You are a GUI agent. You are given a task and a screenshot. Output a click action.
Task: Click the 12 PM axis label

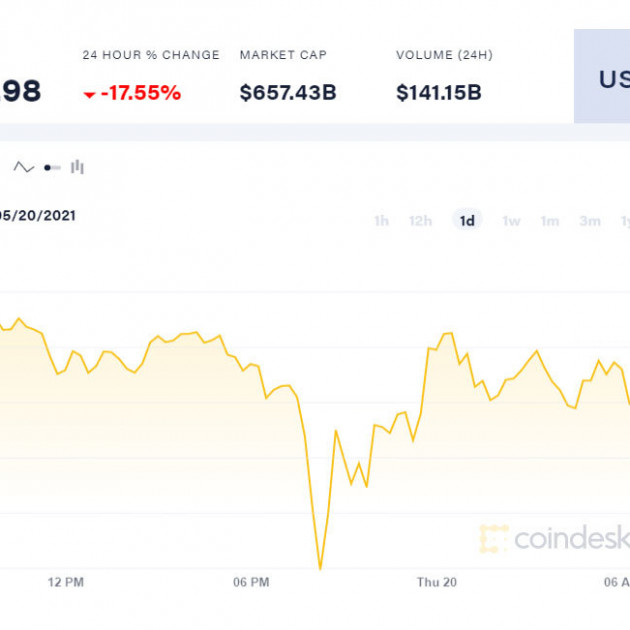65,582
